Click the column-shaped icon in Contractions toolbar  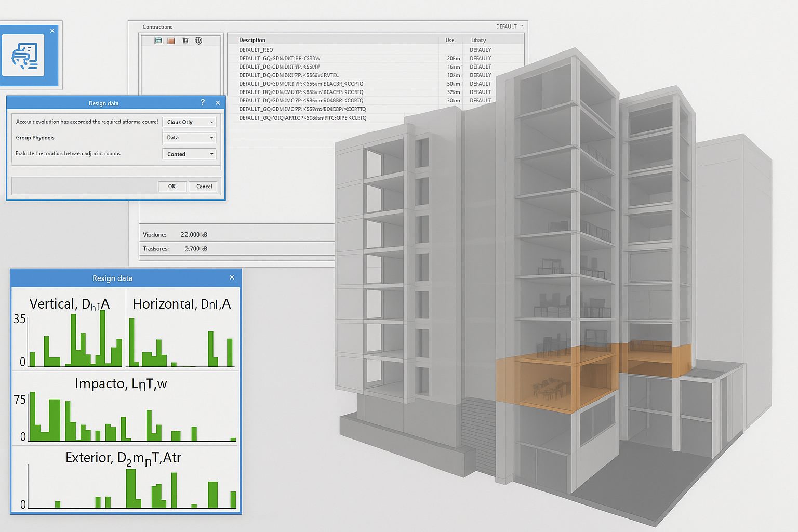(185, 41)
